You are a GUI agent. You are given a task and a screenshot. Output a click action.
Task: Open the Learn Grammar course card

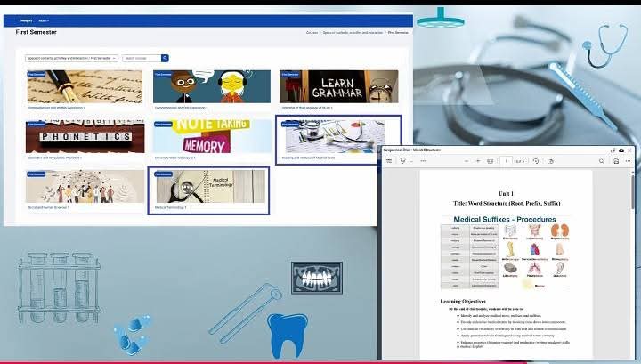pos(338,87)
